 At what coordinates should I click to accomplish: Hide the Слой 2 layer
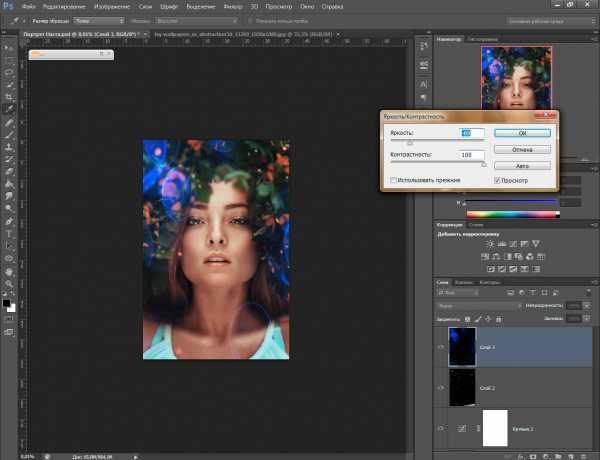click(440, 388)
